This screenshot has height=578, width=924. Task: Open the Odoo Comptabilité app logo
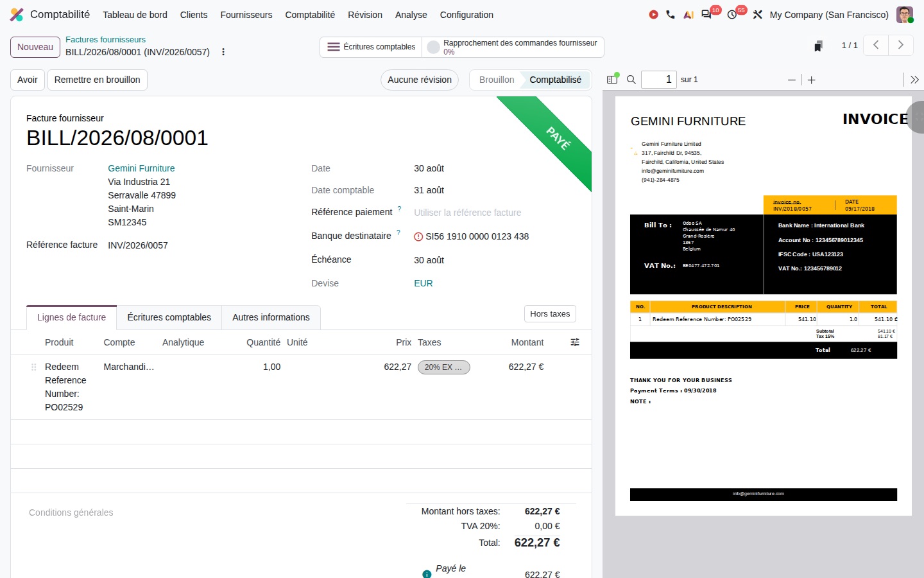17,14
